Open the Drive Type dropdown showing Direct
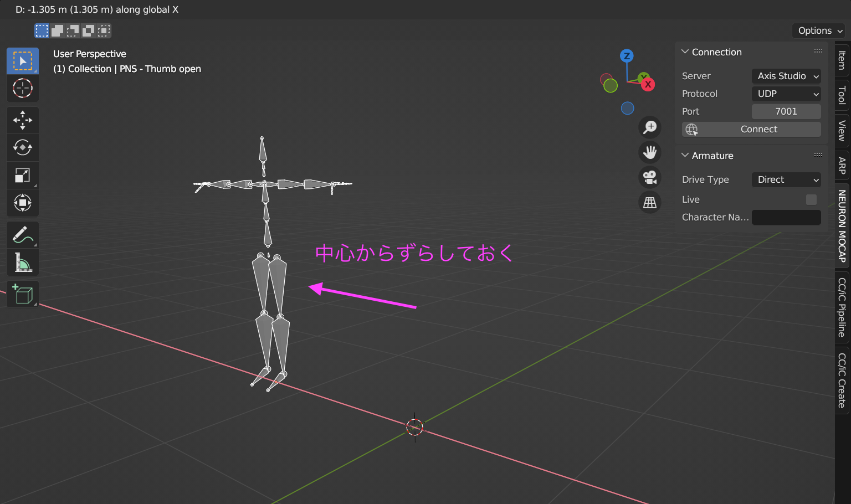Screen dimensions: 851x504 coord(786,180)
